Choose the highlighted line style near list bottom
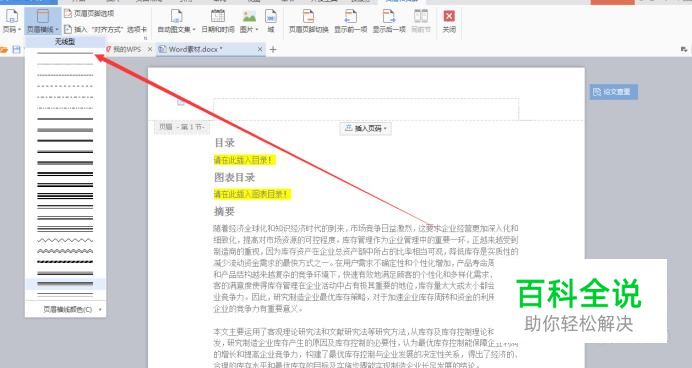The image size is (692, 368). (65, 284)
